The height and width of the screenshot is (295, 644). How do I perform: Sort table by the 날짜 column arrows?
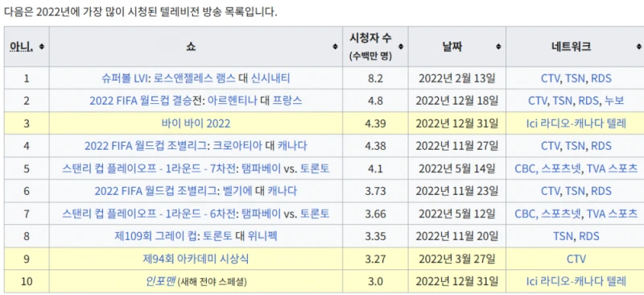pos(498,47)
